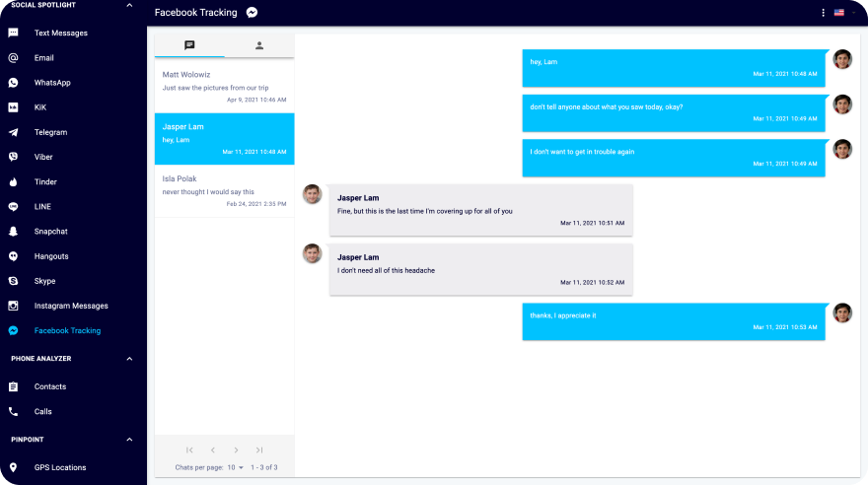Click Hangouts link in sidebar
This screenshot has width=868, height=485.
click(x=51, y=256)
